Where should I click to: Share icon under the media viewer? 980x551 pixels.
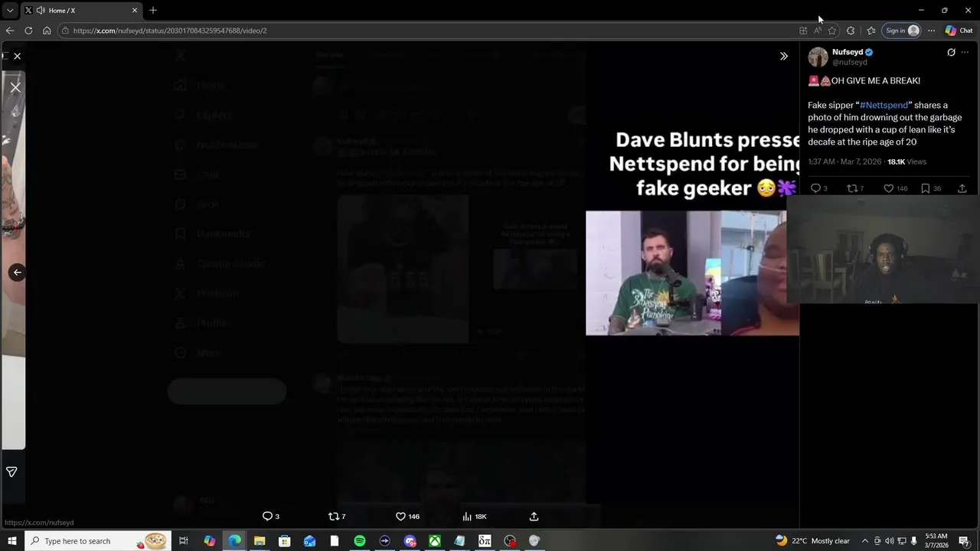[534, 517]
